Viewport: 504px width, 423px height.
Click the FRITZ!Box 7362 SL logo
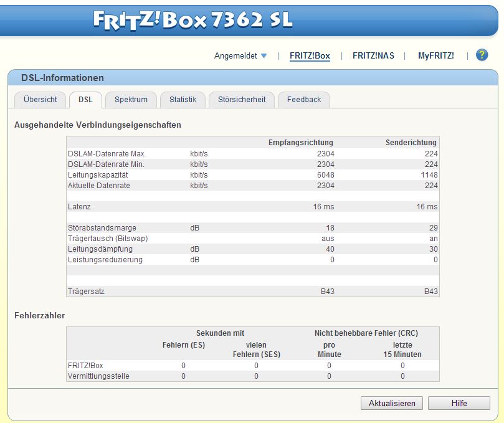pyautogui.click(x=193, y=20)
